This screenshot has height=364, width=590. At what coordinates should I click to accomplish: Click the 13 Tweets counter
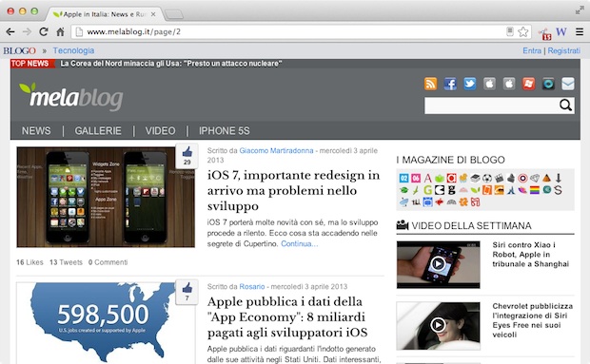click(66, 262)
